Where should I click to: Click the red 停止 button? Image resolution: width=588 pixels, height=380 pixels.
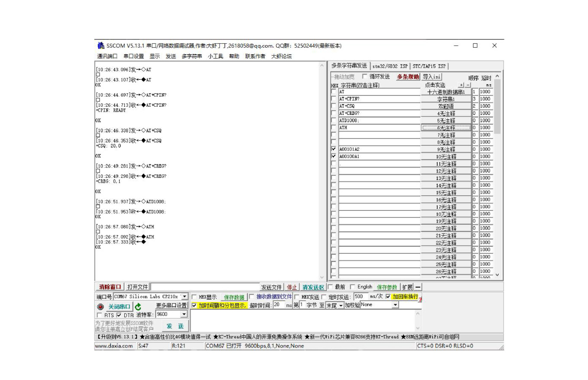coord(292,287)
